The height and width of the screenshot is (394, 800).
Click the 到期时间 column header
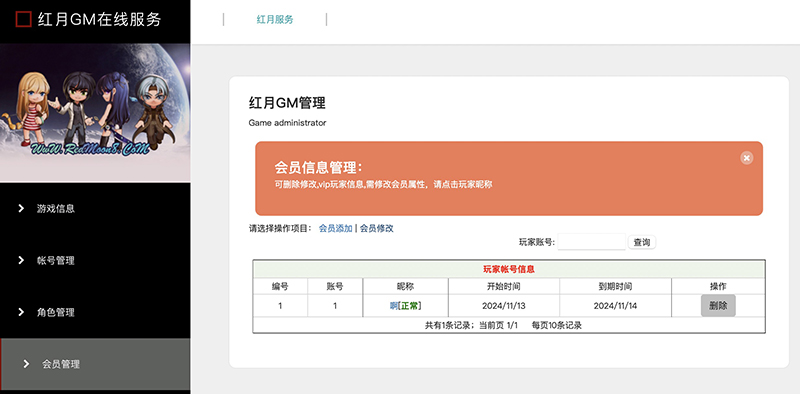tap(615, 286)
